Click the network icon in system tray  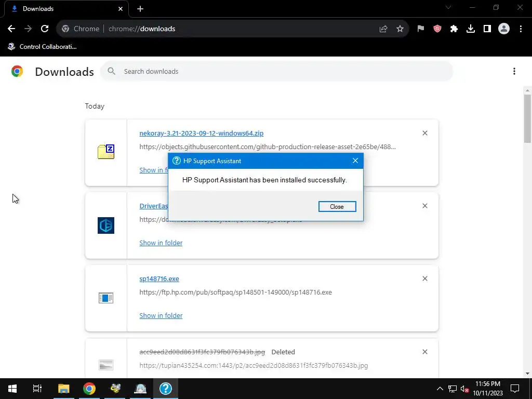453,389
